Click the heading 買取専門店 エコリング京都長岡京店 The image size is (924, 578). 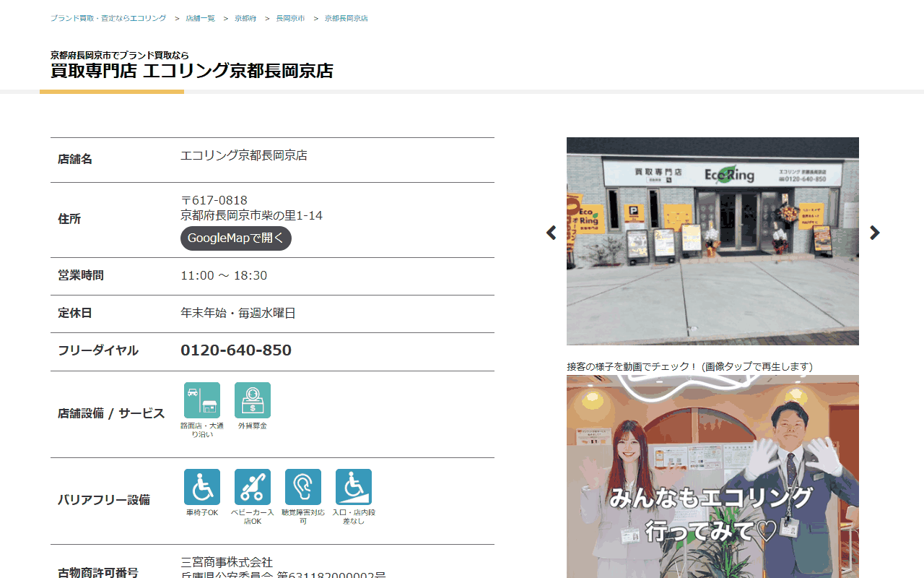[x=192, y=71]
